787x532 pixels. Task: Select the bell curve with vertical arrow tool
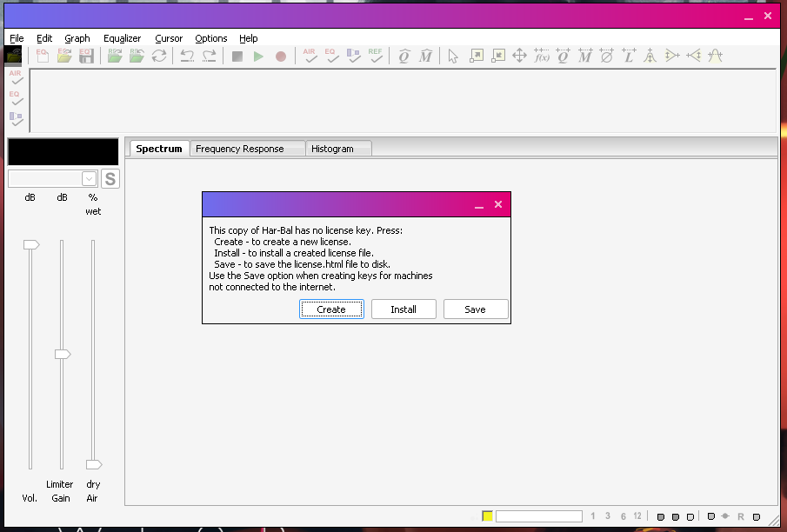650,56
